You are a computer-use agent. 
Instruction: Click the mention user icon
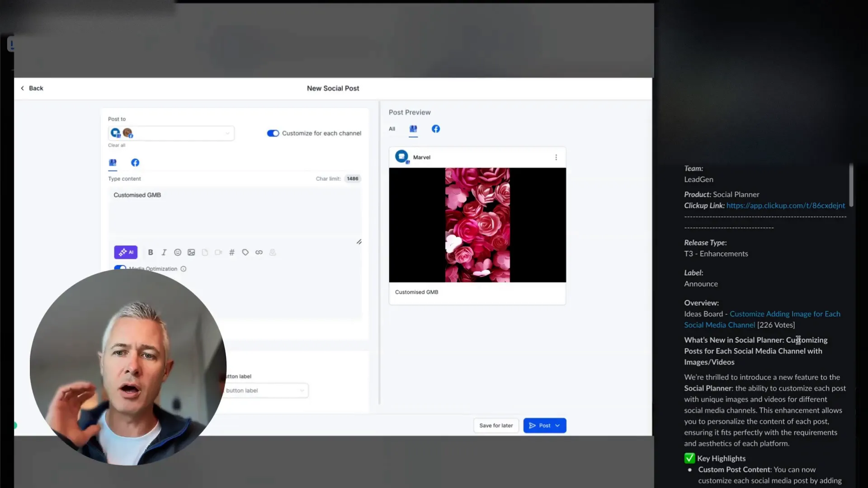tap(273, 252)
